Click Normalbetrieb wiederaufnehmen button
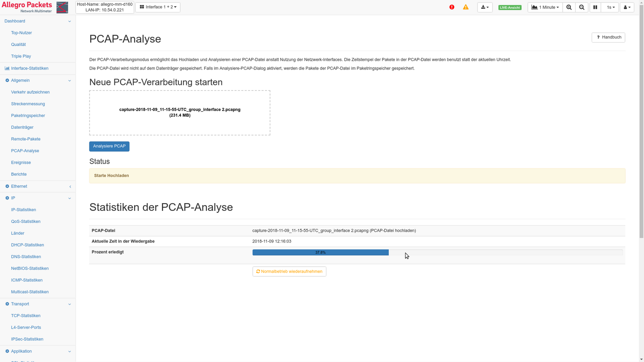 pyautogui.click(x=289, y=271)
